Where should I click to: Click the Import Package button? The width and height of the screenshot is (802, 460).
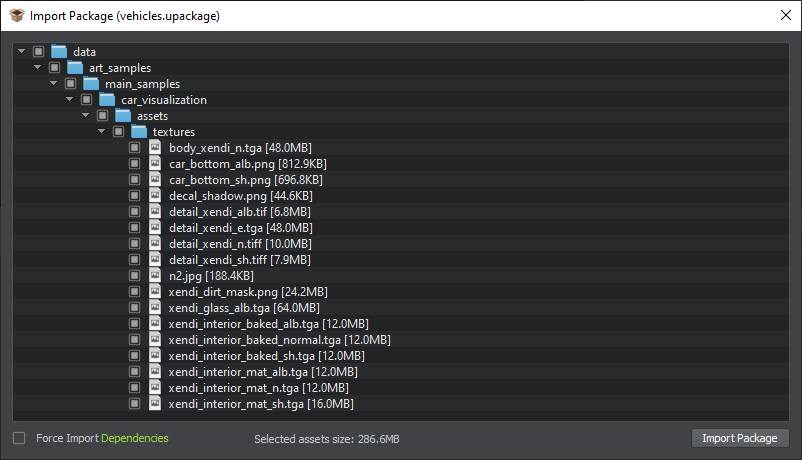coord(740,438)
